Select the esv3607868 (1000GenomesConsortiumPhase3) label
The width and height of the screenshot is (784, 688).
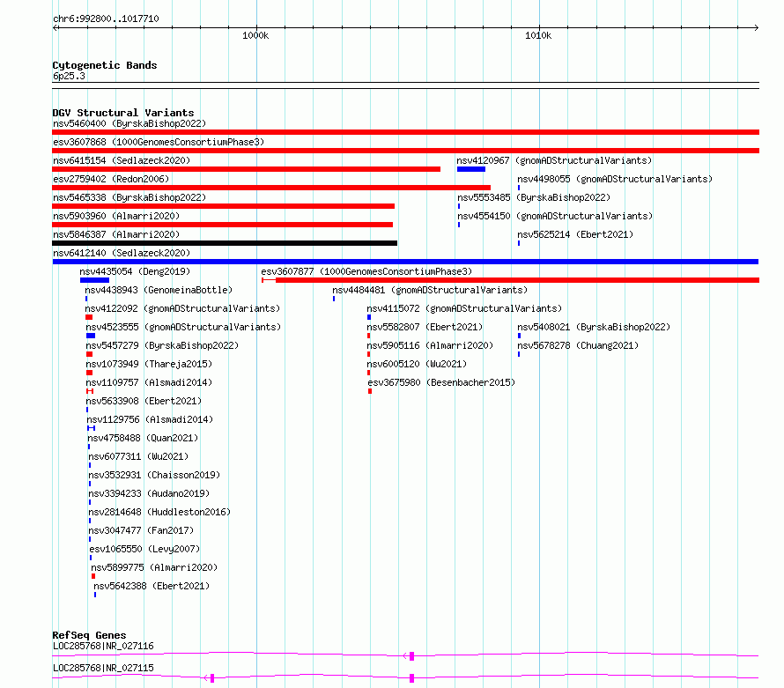tap(159, 142)
